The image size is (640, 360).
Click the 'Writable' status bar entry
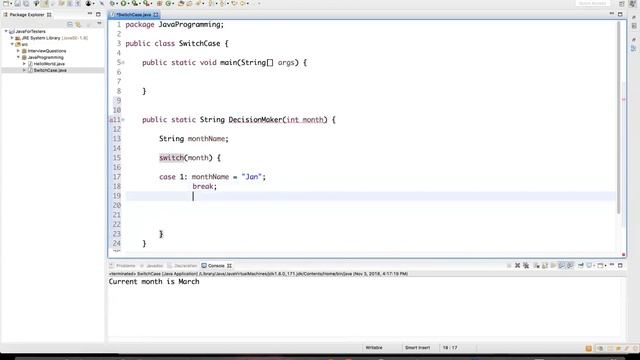click(x=374, y=348)
